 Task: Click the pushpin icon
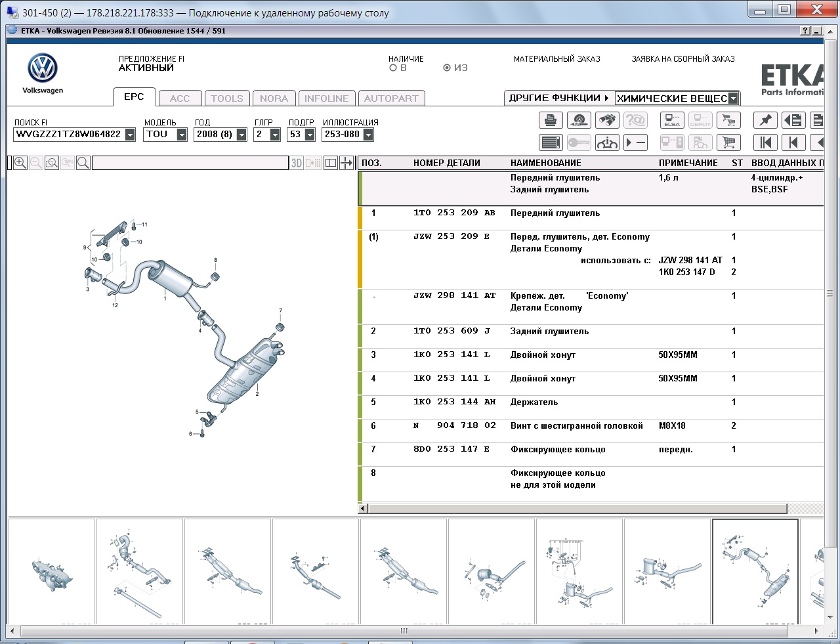[765, 120]
